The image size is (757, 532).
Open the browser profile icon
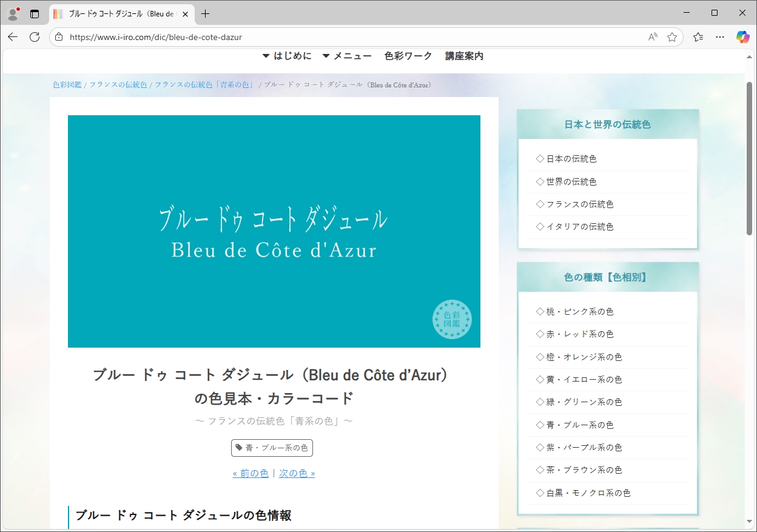click(x=13, y=13)
